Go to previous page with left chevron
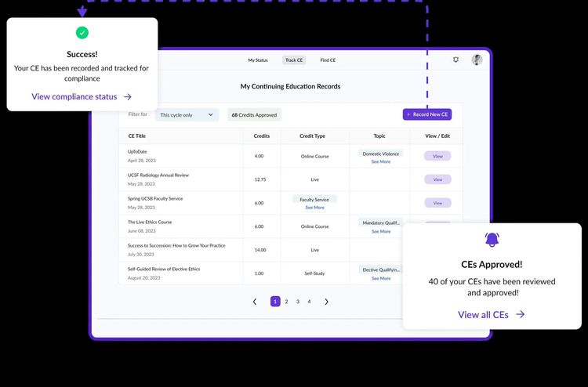This screenshot has width=588, height=387. pyautogui.click(x=255, y=302)
